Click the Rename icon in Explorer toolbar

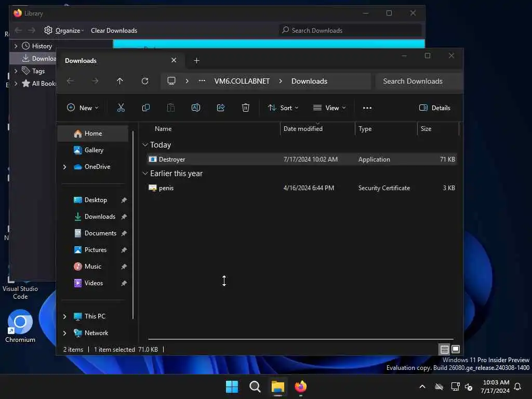coord(196,108)
